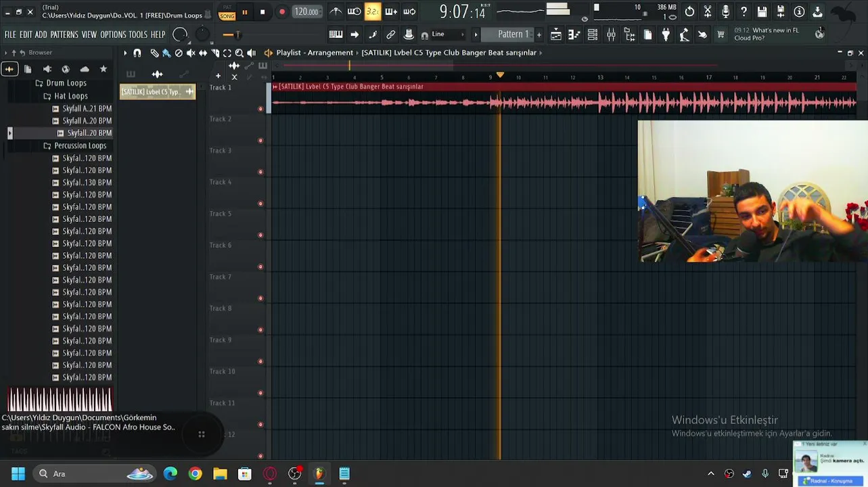The width and height of the screenshot is (868, 487).
Task: Open the pattern menu arrow before Pattern 1
Action: tap(476, 34)
